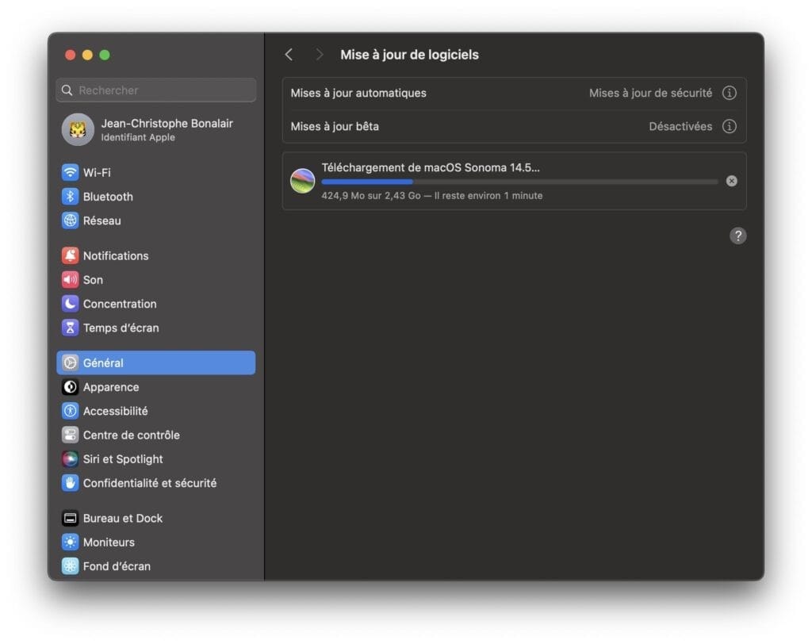This screenshot has width=812, height=644.
Task: Select the Son settings icon
Action: click(93, 280)
